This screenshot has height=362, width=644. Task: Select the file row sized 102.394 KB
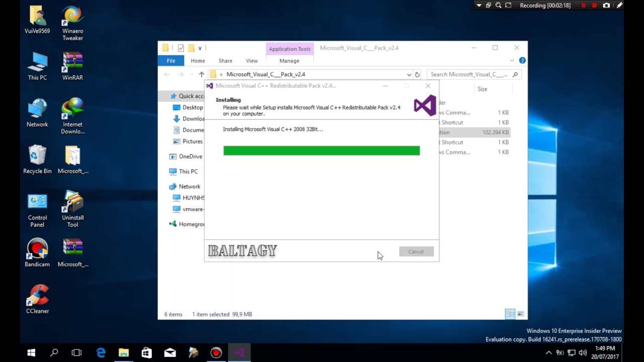click(x=474, y=132)
